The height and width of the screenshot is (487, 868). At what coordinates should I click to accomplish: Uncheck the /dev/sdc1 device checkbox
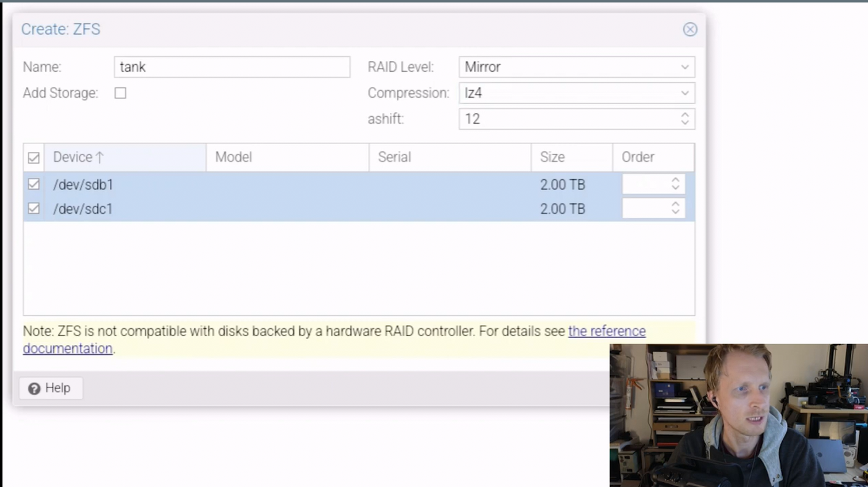click(x=34, y=209)
